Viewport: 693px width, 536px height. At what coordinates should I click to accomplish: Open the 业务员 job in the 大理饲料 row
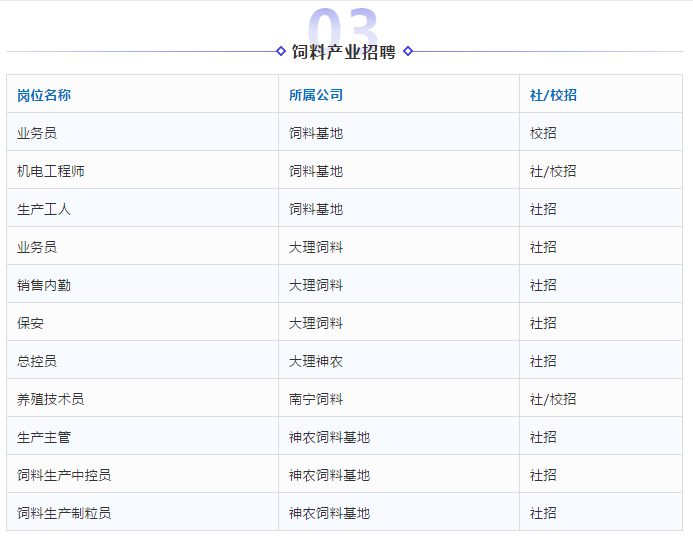coord(37,247)
